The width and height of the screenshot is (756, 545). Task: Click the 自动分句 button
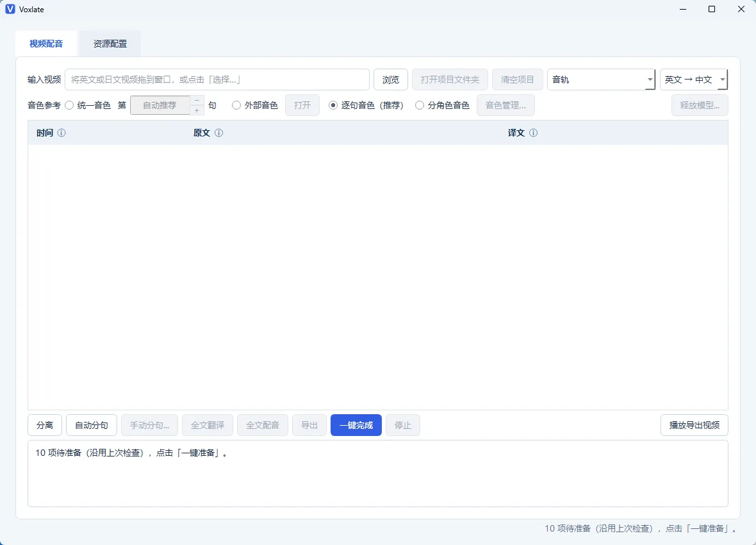point(92,425)
